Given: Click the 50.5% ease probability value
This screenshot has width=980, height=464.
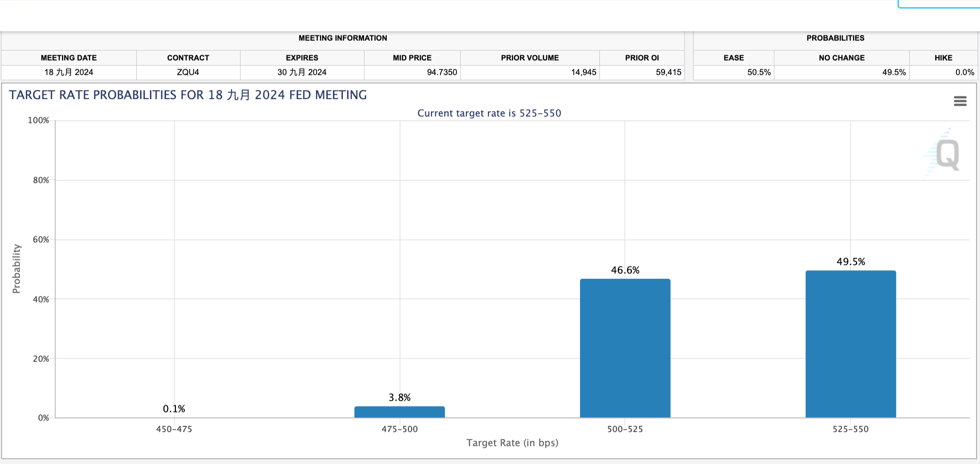Looking at the screenshot, I should (x=759, y=72).
